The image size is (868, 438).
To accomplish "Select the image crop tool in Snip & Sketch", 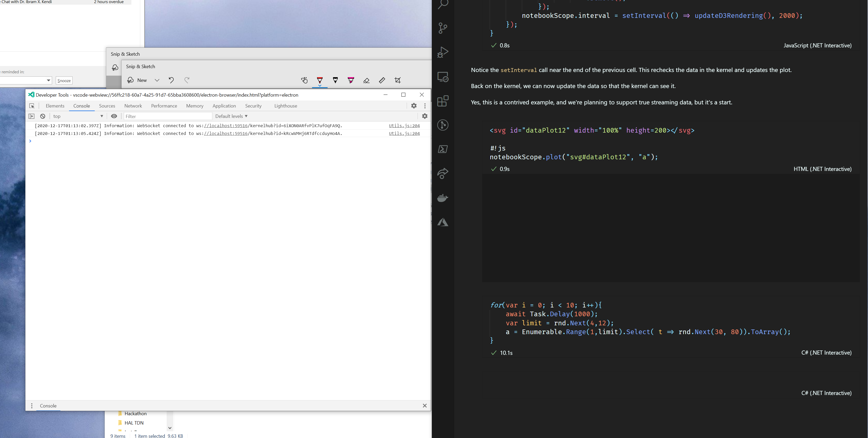I will [398, 80].
